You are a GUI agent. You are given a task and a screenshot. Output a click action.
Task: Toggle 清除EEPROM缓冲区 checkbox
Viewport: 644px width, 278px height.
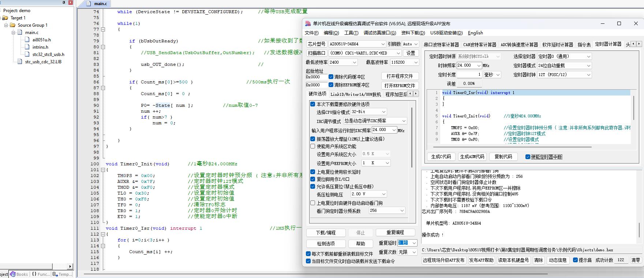pos(331,85)
